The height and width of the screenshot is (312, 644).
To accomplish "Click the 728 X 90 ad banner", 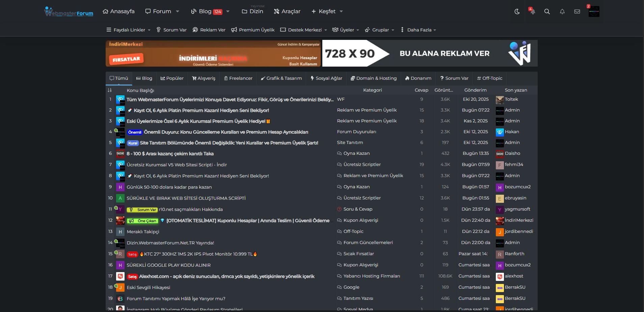I will coord(430,53).
